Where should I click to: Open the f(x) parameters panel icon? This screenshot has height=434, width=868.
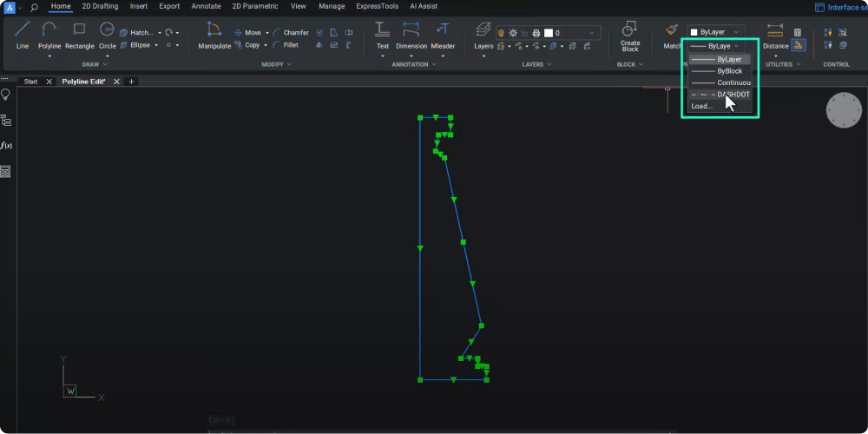[6, 146]
